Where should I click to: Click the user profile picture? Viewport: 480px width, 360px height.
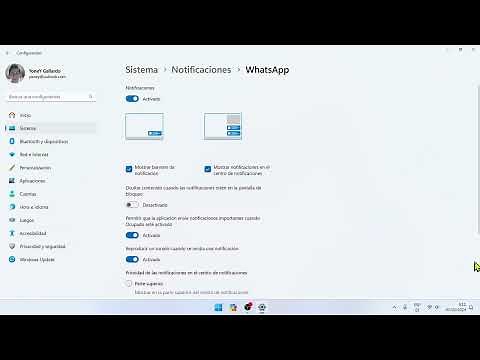coord(15,73)
